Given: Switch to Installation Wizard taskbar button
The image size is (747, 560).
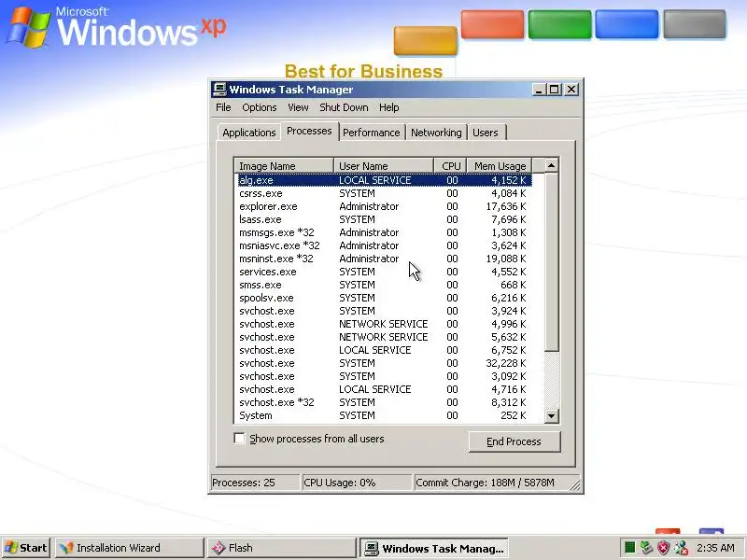Looking at the screenshot, I should tap(129, 548).
